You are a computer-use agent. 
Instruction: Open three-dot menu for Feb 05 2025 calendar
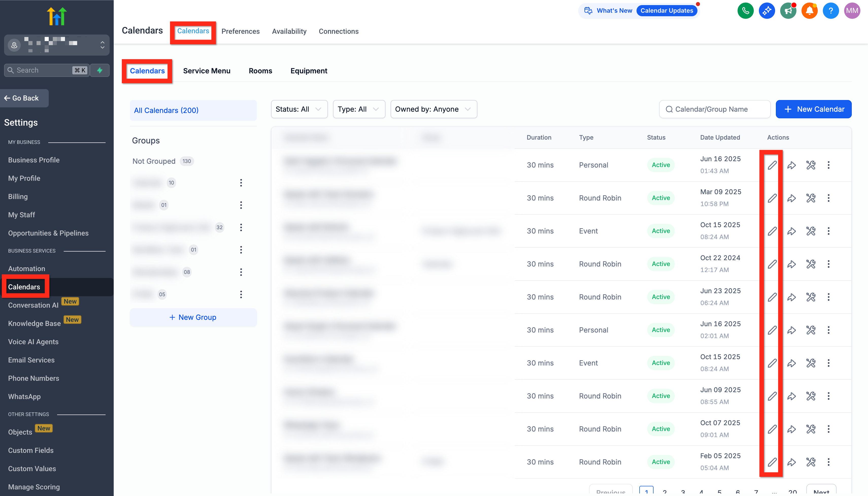coord(828,462)
